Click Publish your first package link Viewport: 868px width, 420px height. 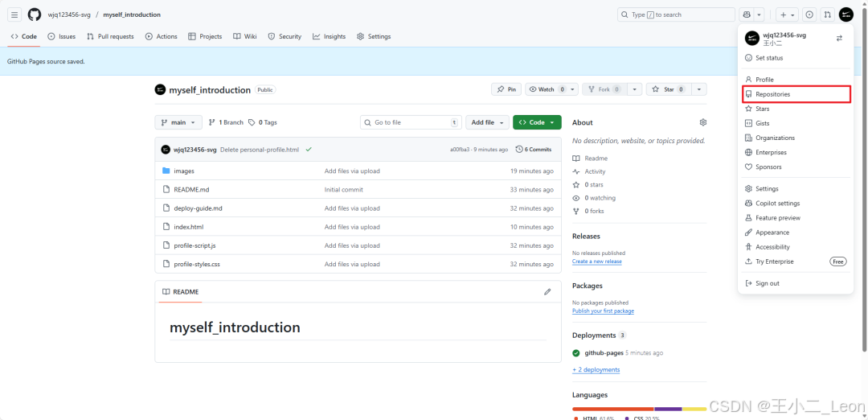[x=603, y=311]
